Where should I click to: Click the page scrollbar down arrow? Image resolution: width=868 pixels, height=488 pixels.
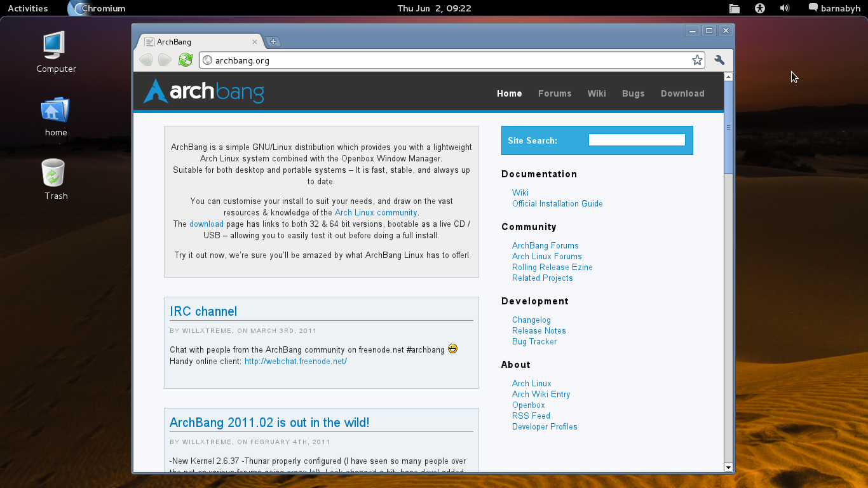(x=728, y=468)
